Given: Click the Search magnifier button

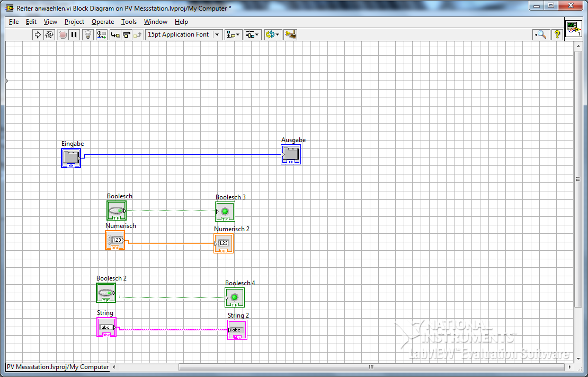Looking at the screenshot, I should tap(541, 35).
